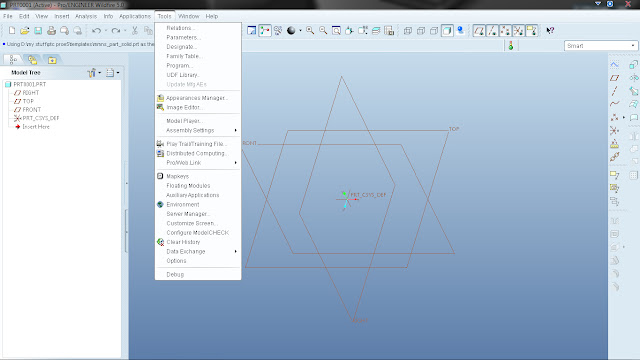This screenshot has width=640, height=360.
Task: Click the shaded sphere appearance icon
Action: [291, 31]
